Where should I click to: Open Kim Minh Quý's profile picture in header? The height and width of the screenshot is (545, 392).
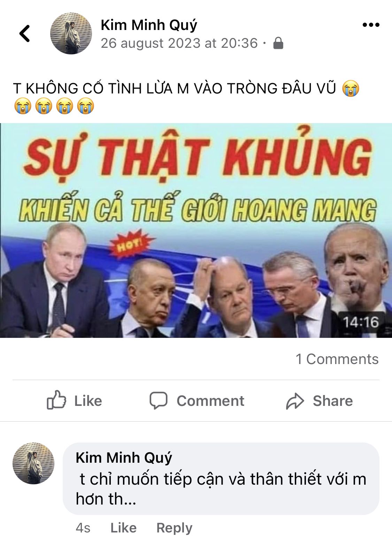pos(71,33)
